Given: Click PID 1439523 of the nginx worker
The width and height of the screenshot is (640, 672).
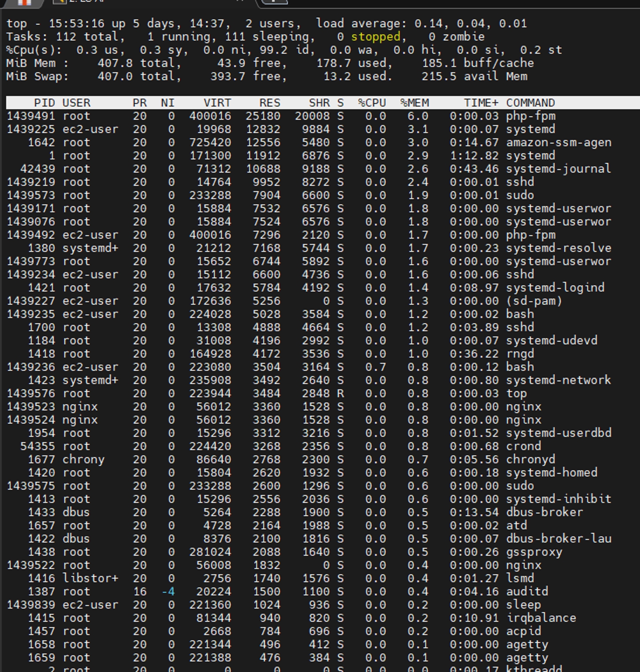Looking at the screenshot, I should coord(31,407).
